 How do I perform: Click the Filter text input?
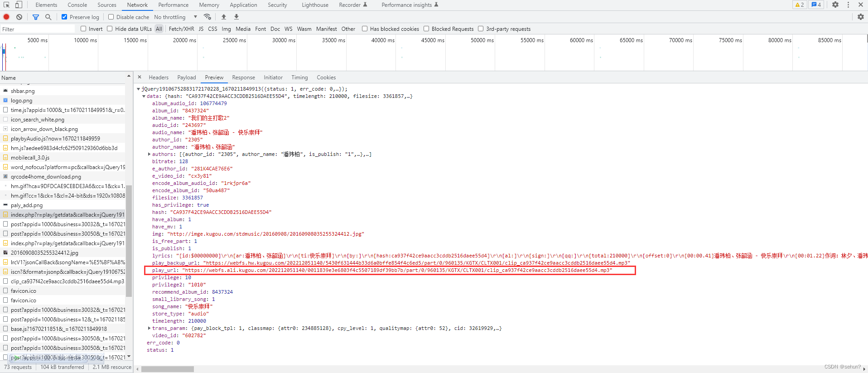click(x=38, y=29)
